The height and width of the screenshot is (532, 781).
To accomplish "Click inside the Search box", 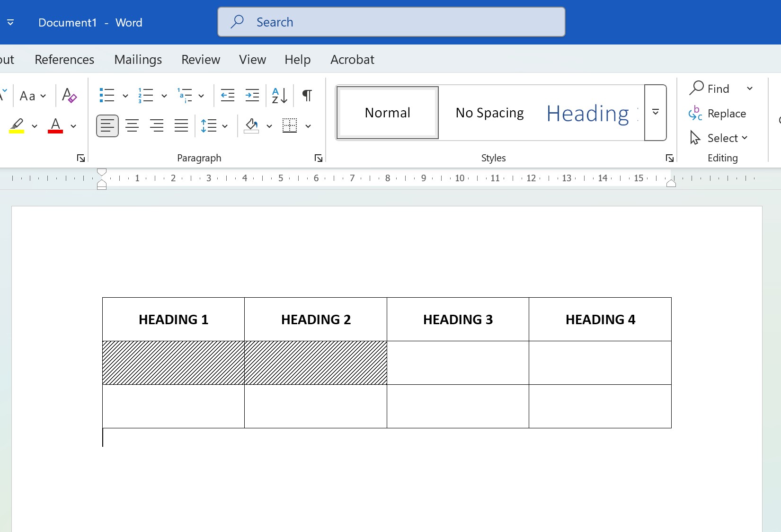I will click(x=391, y=22).
